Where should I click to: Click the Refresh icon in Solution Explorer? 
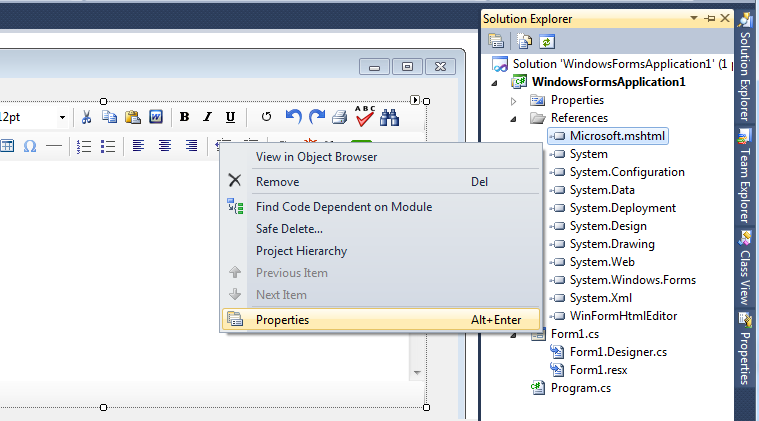tap(547, 41)
